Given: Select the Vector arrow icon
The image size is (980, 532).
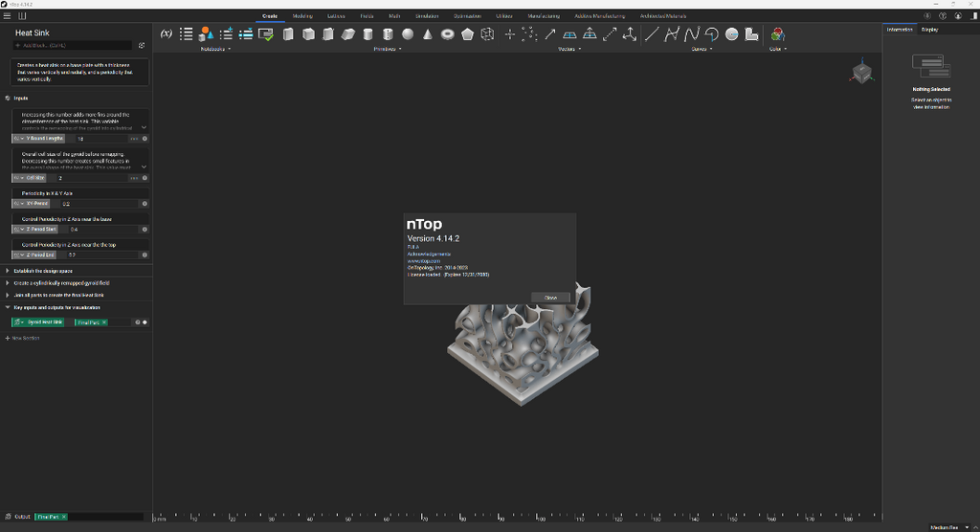Looking at the screenshot, I should (550, 33).
